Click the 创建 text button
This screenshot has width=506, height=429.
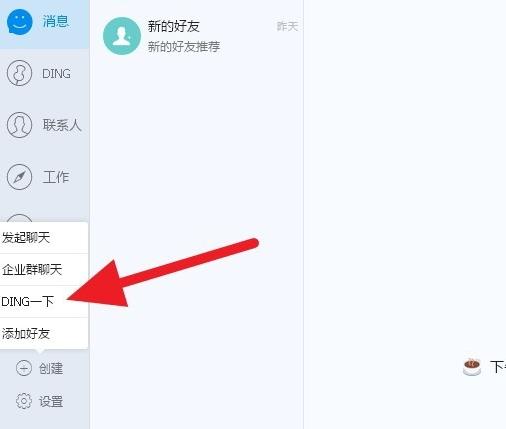tap(51, 369)
